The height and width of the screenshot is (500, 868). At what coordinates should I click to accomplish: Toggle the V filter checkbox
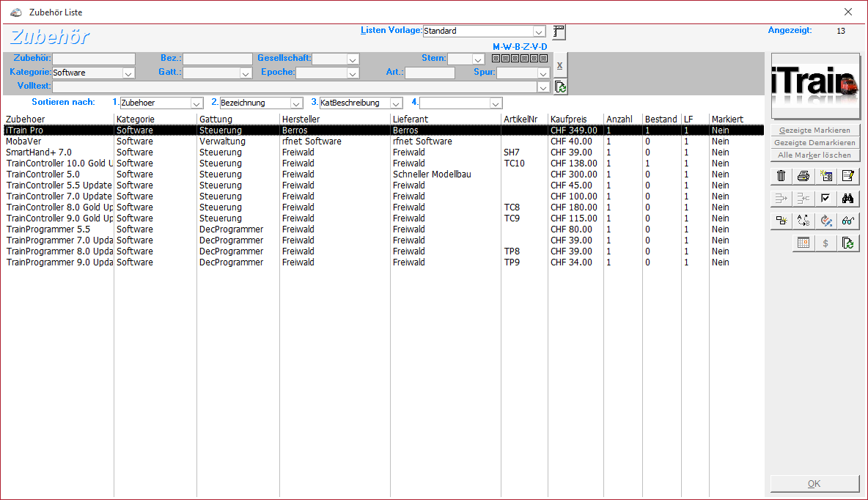[x=534, y=58]
